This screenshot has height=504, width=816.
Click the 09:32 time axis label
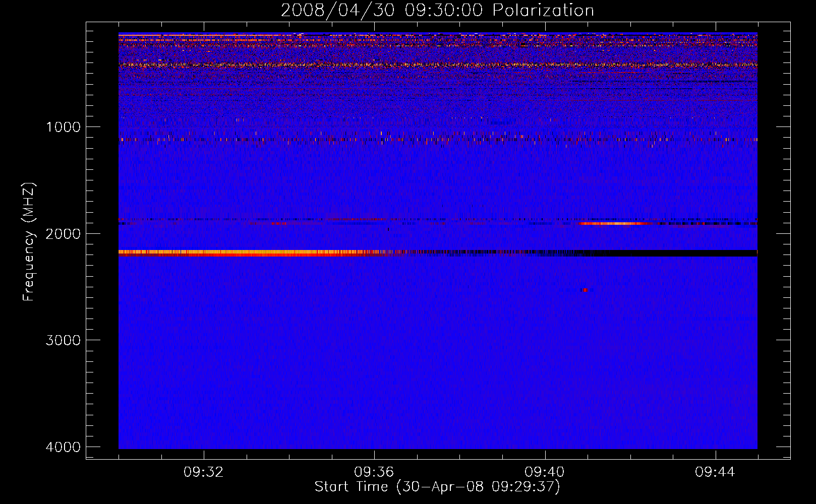[x=203, y=472]
